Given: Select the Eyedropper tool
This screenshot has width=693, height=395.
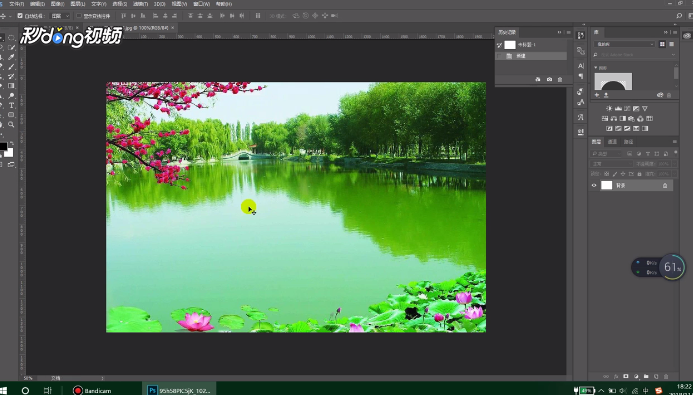Looking at the screenshot, I should (11, 57).
